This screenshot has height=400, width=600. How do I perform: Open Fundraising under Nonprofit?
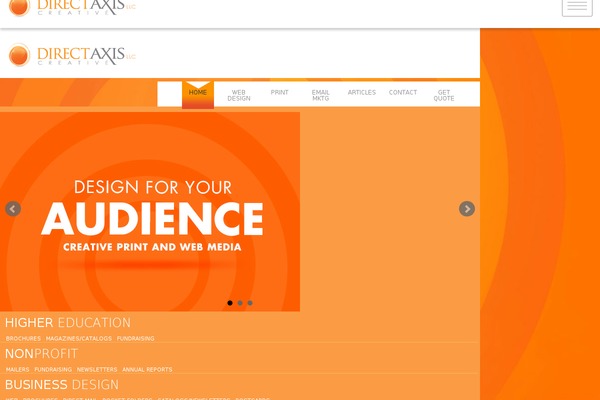point(53,369)
